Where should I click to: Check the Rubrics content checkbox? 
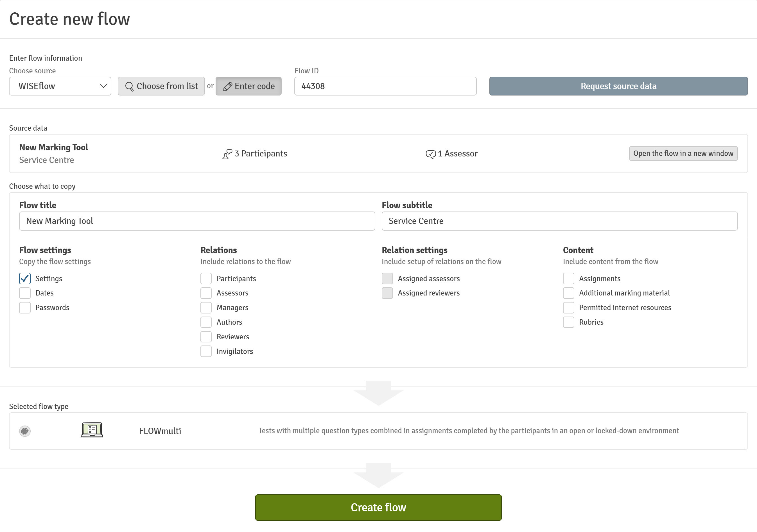click(x=568, y=322)
